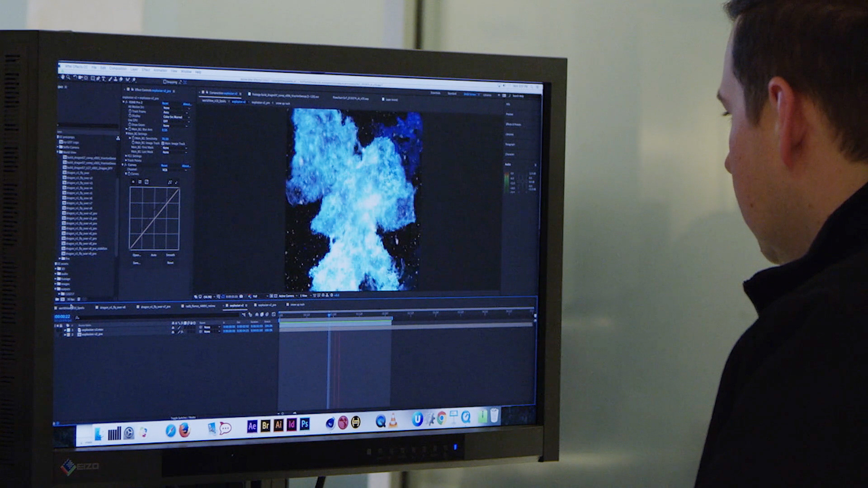868x488 pixels.
Task: Toggle Track Frame stopwatch in Effect Controls
Action: point(130,111)
